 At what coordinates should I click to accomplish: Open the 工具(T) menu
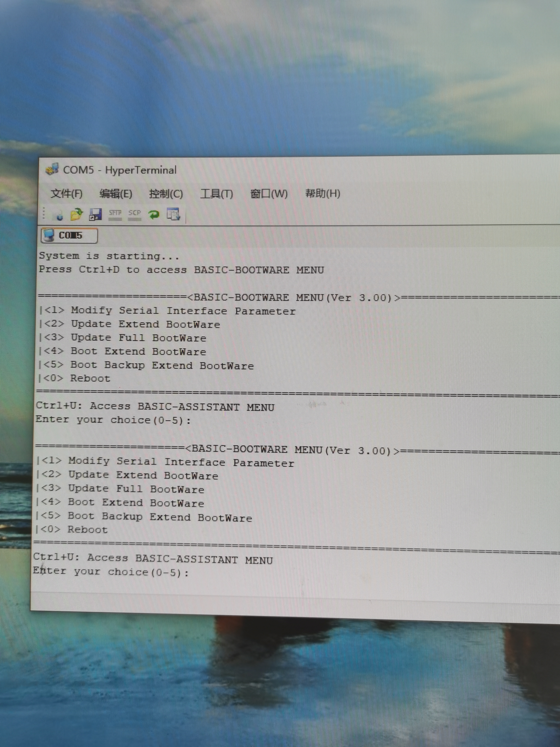216,194
